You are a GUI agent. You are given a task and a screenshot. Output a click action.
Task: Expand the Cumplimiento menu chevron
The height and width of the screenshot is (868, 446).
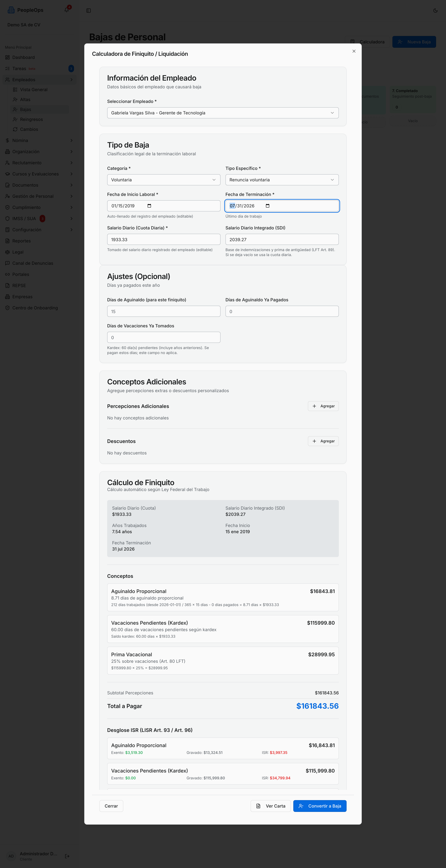pos(71,207)
